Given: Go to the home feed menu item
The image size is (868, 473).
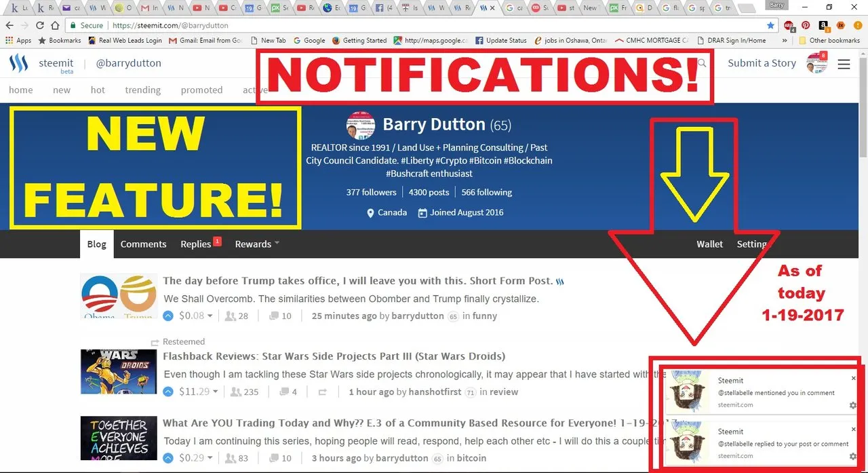Looking at the screenshot, I should tap(20, 90).
